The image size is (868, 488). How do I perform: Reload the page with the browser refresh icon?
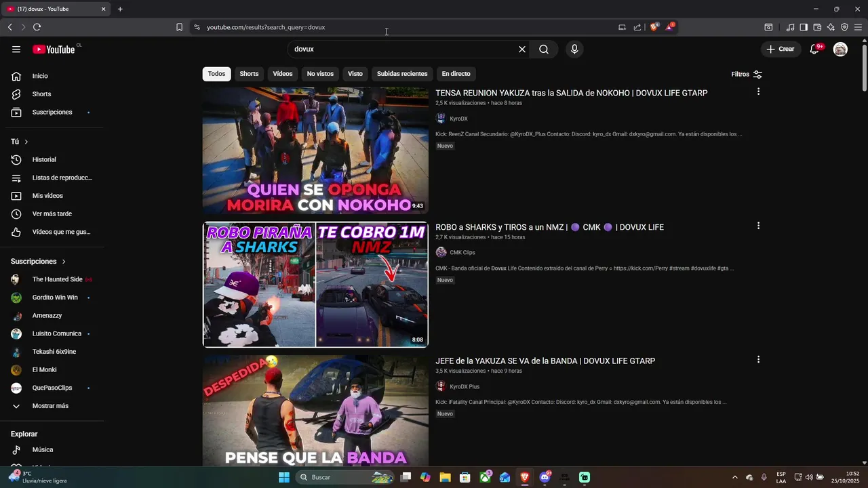click(37, 27)
